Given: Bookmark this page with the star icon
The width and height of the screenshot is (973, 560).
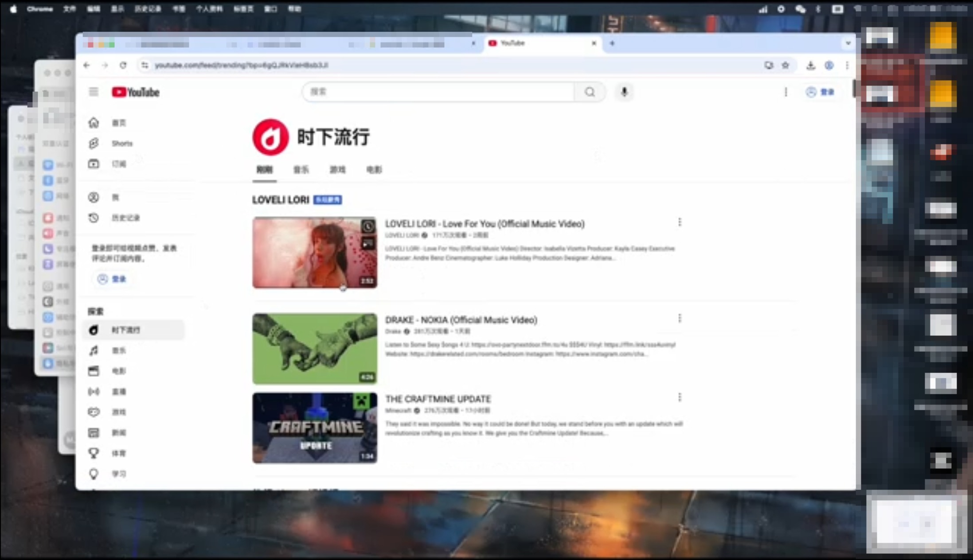Looking at the screenshot, I should click(x=785, y=65).
